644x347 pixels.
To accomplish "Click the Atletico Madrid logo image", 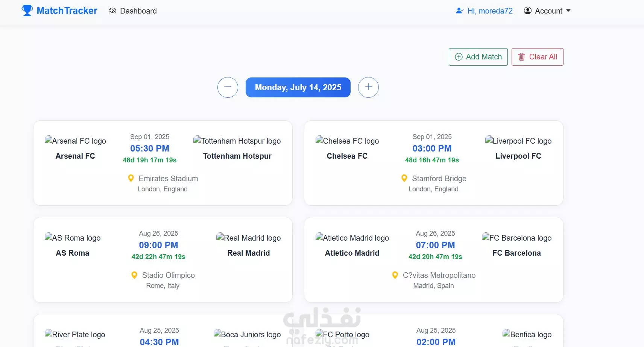I will 352,238.
